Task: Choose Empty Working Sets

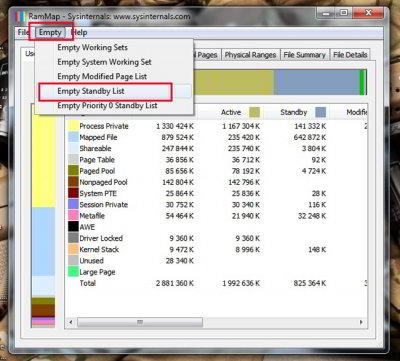Action: pos(92,47)
